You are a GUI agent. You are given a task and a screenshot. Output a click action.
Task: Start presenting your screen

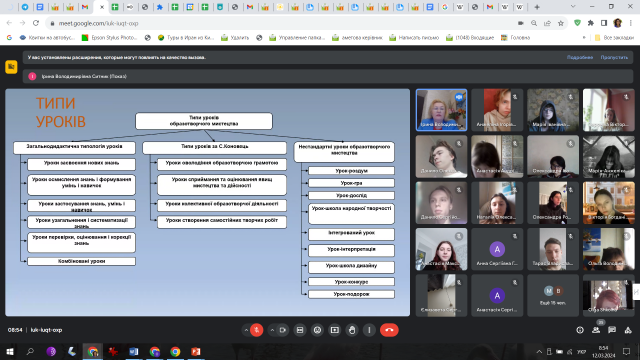[x=335, y=330]
